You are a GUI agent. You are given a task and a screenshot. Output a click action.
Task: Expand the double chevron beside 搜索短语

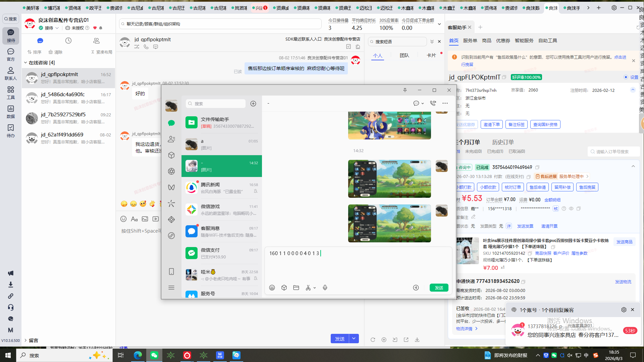[432, 42]
